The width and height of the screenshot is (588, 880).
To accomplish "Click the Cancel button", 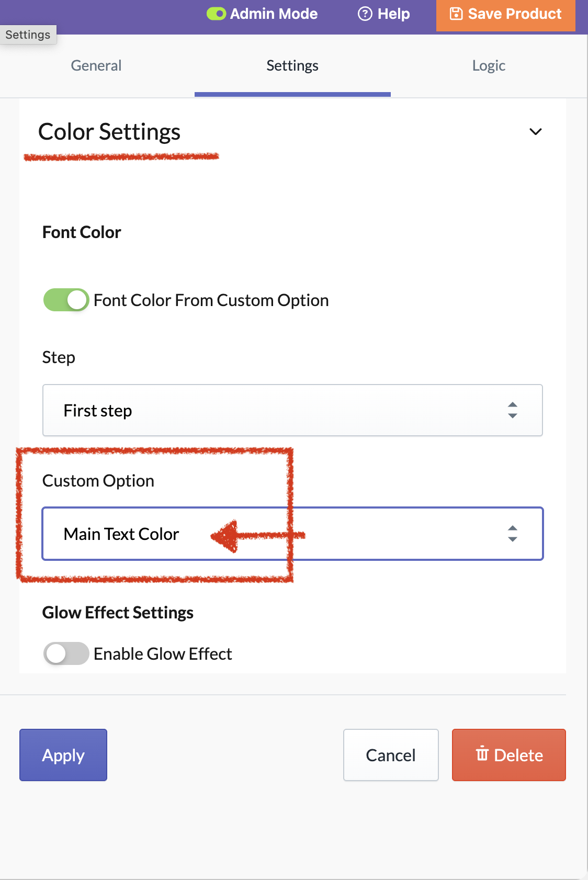I will pyautogui.click(x=391, y=755).
